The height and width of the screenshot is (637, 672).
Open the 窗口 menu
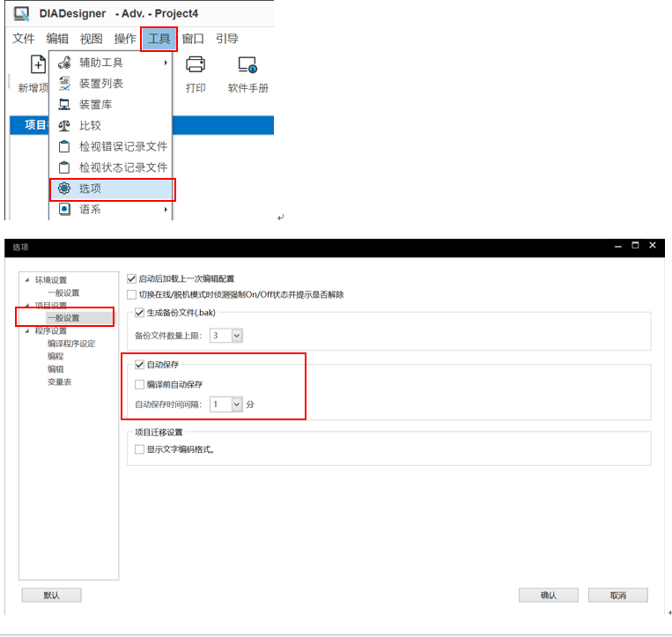[x=193, y=39]
